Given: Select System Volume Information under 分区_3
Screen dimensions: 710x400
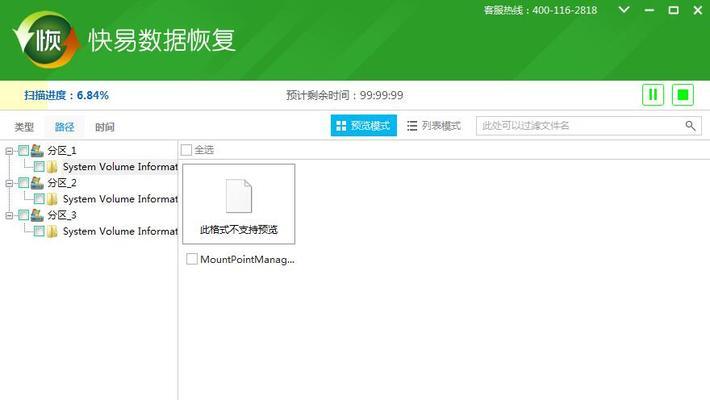Looking at the screenshot, I should click(x=120, y=231).
